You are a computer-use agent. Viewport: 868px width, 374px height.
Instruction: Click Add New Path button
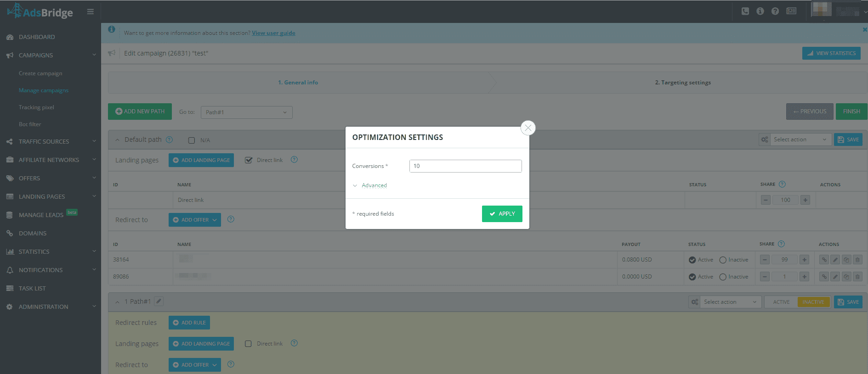[x=140, y=112]
